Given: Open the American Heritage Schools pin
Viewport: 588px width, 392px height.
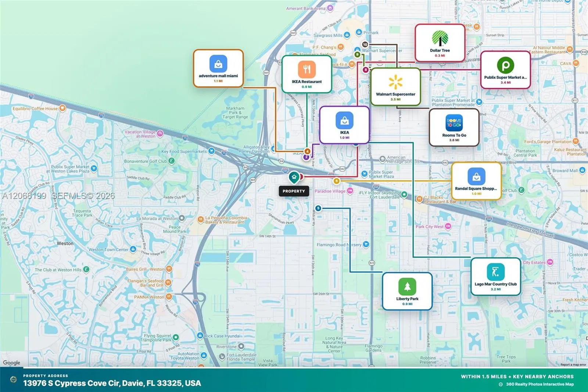Looking at the screenshot, I should tap(382, 159).
